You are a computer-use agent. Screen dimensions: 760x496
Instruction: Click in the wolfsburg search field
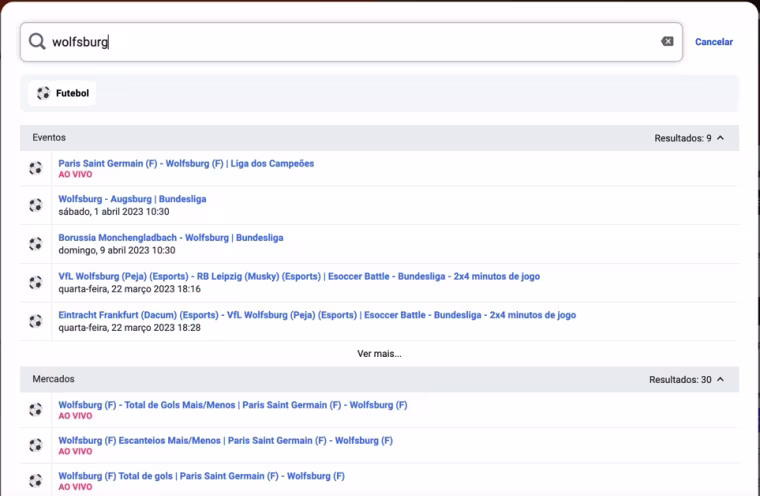coord(351,42)
